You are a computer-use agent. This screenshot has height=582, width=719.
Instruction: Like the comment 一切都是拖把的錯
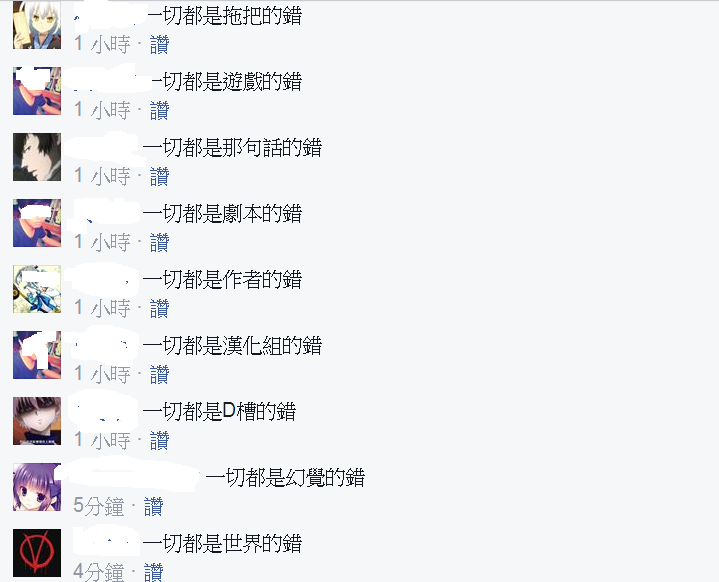(160, 44)
